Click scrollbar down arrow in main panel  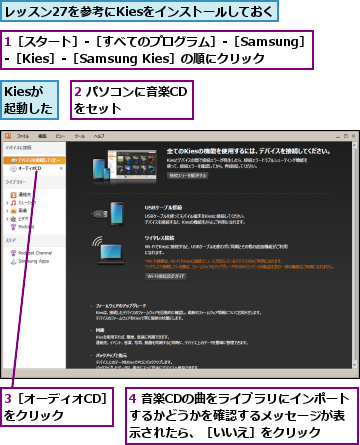click(x=354, y=365)
